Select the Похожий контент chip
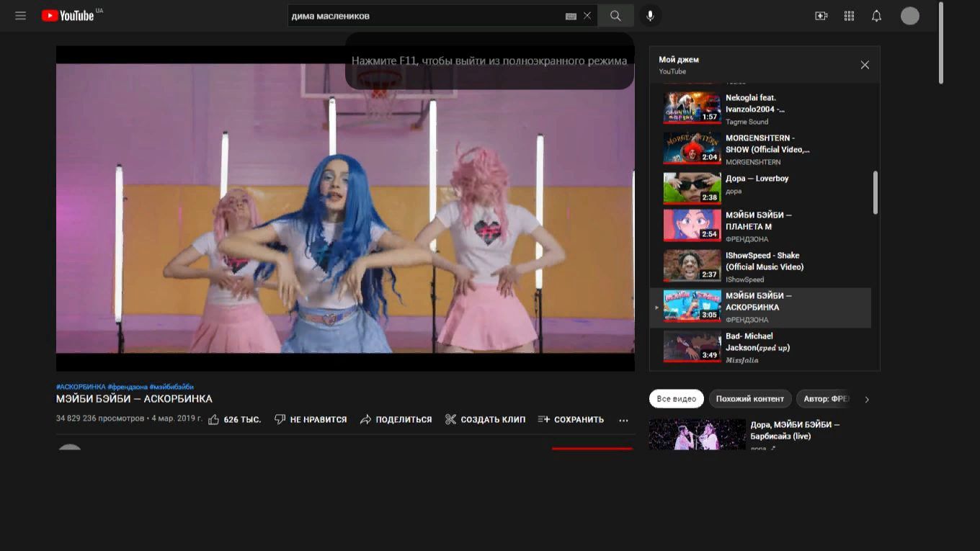980x551 pixels. tap(750, 398)
